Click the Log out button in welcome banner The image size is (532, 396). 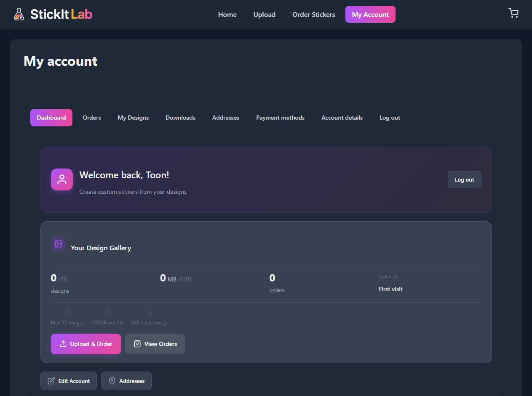tap(465, 179)
